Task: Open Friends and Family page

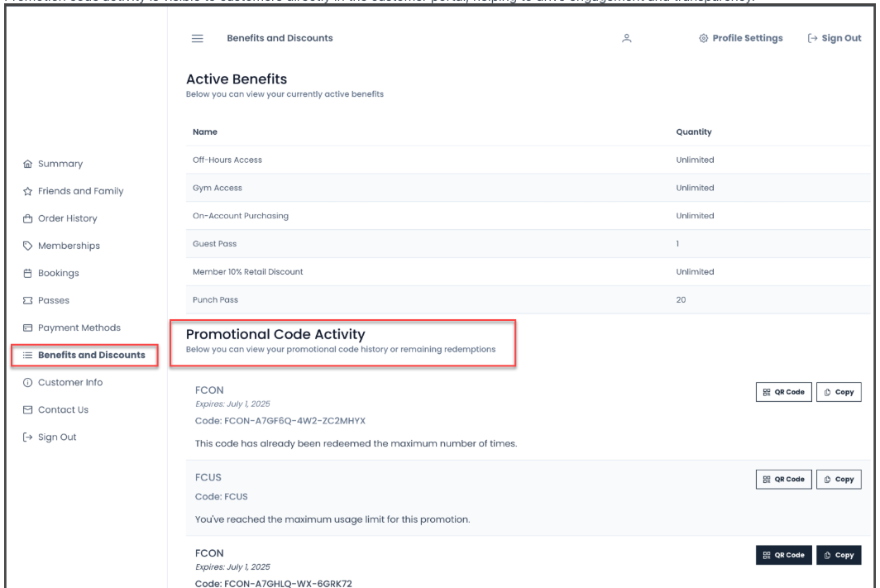Action: point(74,191)
